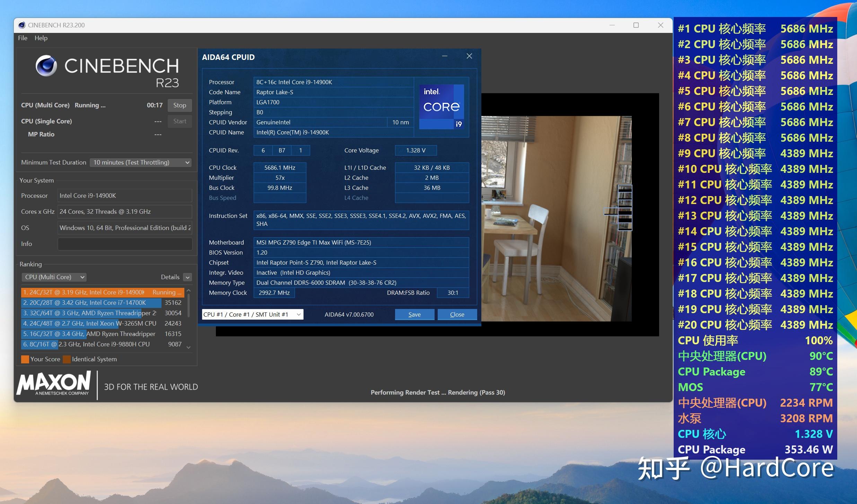The width and height of the screenshot is (857, 504).
Task: Select ranking row 32C/64T AMD Ryzen Threadripper
Action: tap(103, 313)
